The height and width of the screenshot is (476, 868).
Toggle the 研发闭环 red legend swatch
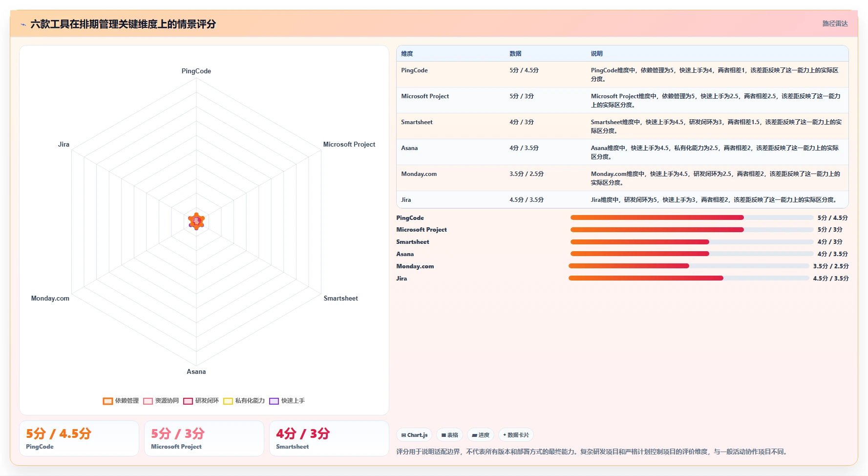[x=188, y=401]
